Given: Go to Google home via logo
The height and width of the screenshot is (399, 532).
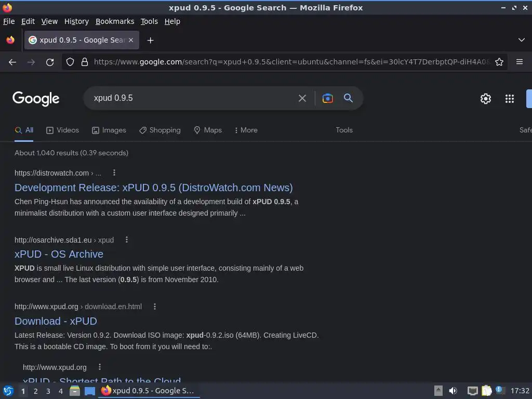Looking at the screenshot, I should tap(36, 99).
